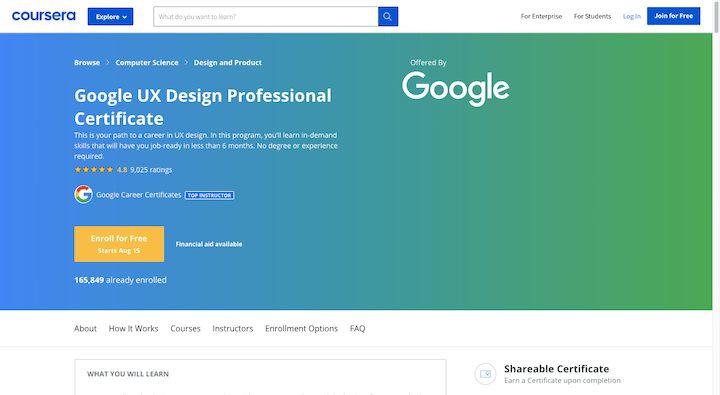The height and width of the screenshot is (395, 720).
Task: Click the Coursera logo
Action: 44,16
